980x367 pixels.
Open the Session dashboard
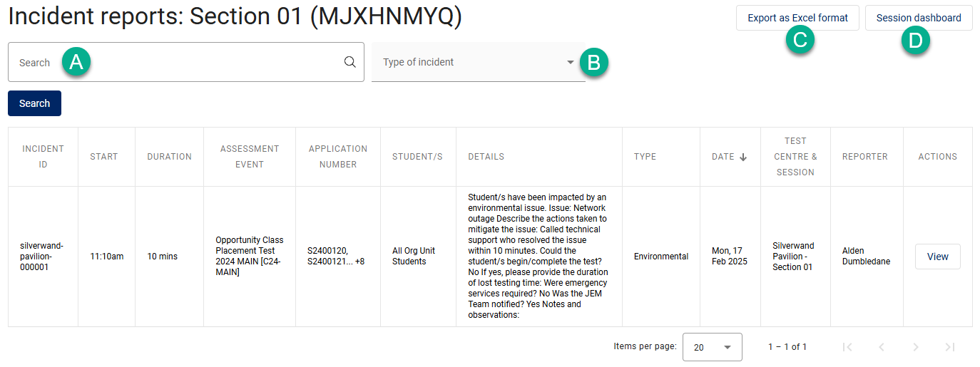click(919, 18)
